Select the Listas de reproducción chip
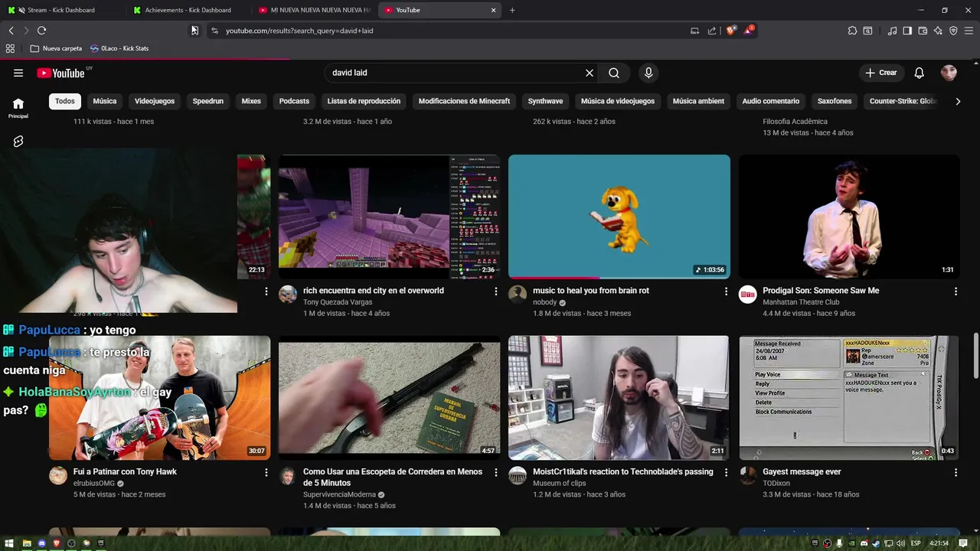The image size is (980, 551). [x=364, y=101]
